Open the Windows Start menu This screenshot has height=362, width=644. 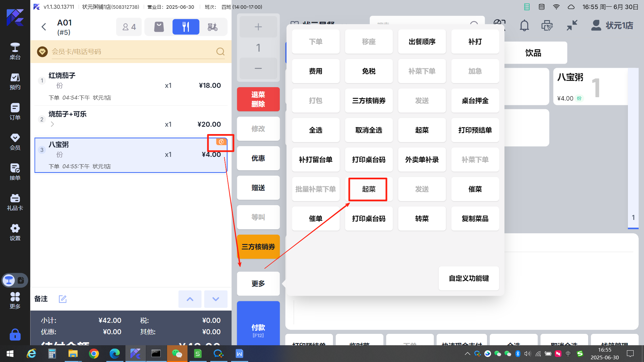point(10,354)
